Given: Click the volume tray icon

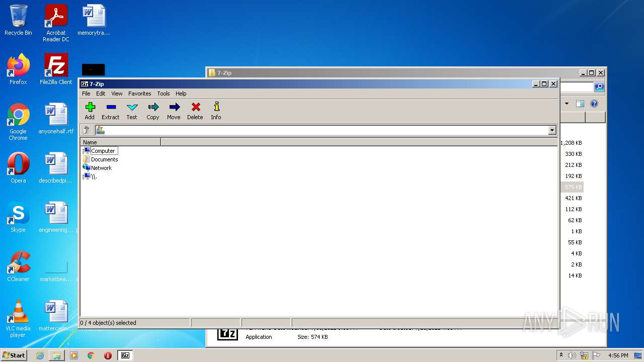Looking at the screenshot, I should 572,355.
